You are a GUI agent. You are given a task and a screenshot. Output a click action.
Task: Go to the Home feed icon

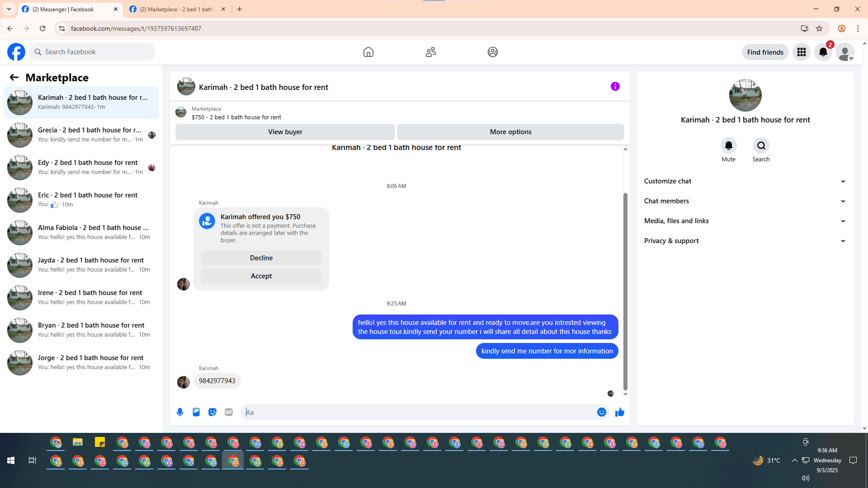coord(368,52)
